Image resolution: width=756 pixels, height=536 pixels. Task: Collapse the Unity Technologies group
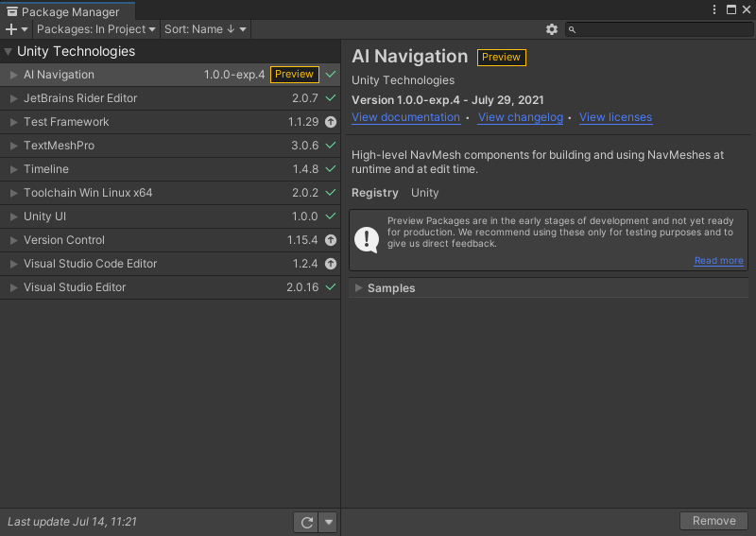pos(9,52)
